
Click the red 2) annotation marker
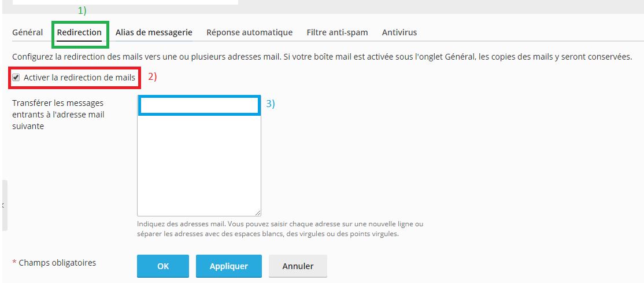[x=153, y=76]
